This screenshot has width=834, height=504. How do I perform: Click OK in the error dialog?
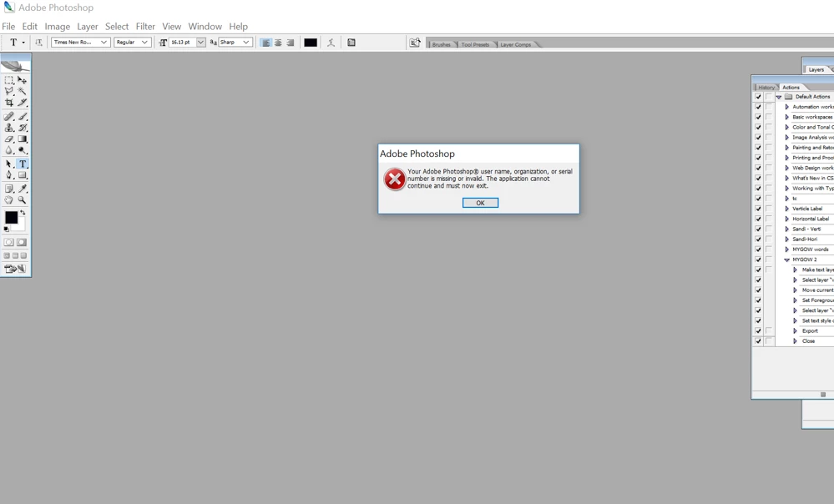480,203
